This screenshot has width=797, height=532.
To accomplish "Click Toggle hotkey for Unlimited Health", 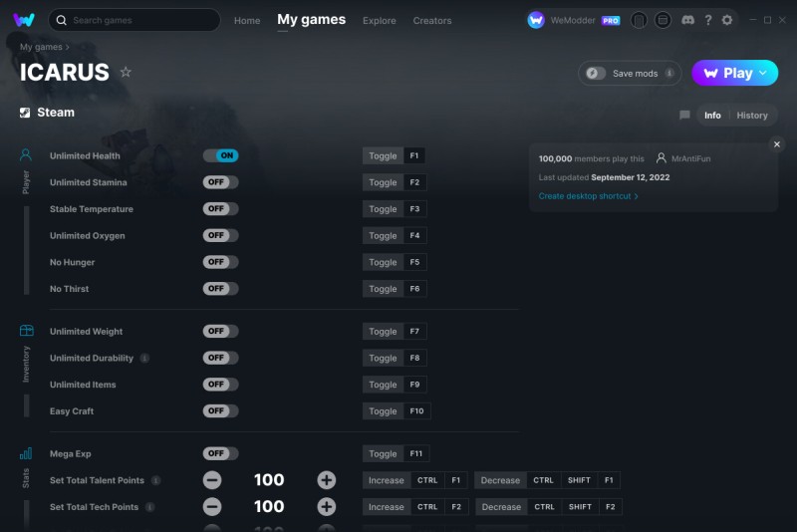I will [383, 155].
